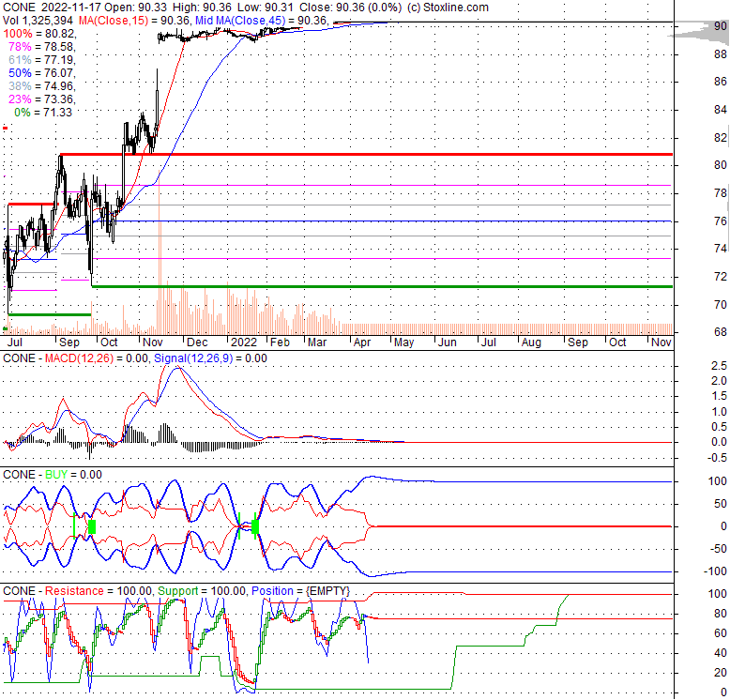The height and width of the screenshot is (700, 730).
Task: Select the '0% = 71.33' Fibonacci level label
Action: coord(43,113)
